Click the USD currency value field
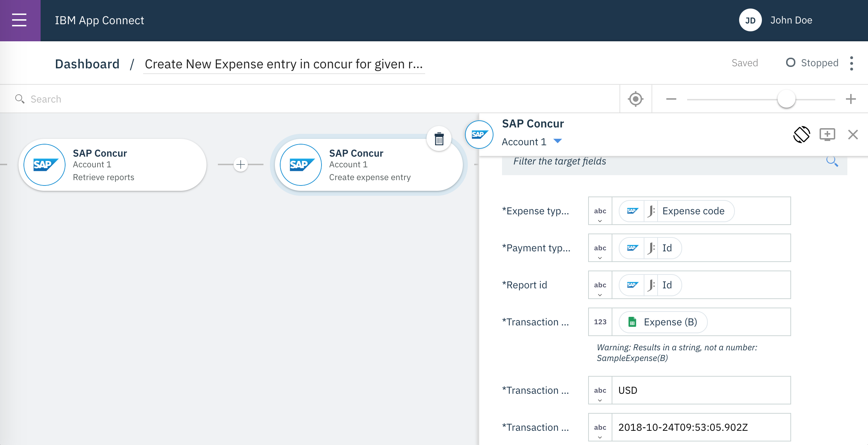This screenshot has width=868, height=445. [x=701, y=390]
